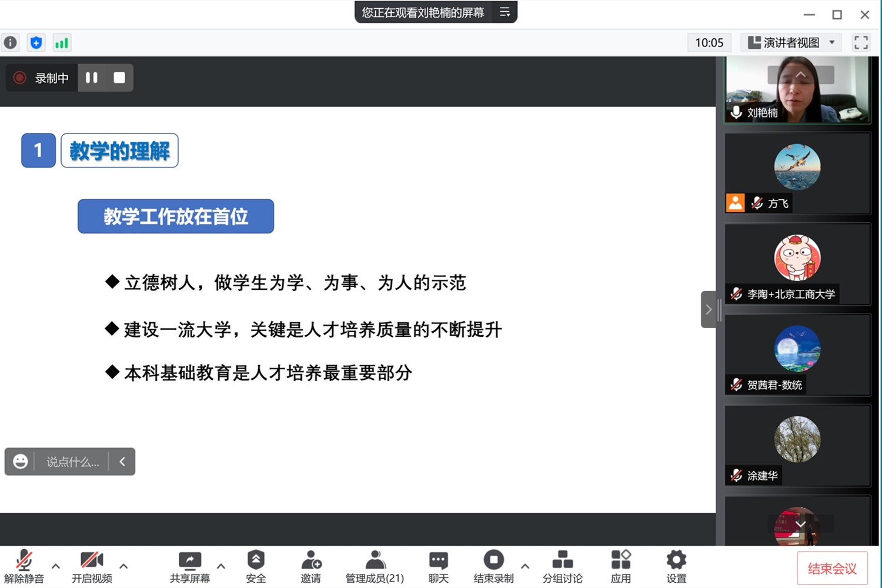882x588 pixels.
Task: Stop the recording with square button
Action: 119,78
